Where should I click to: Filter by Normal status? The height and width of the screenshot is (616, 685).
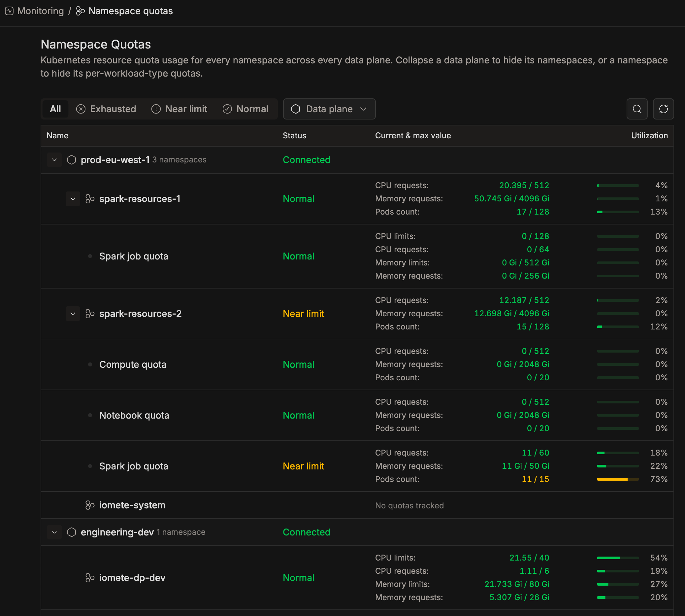click(x=245, y=109)
